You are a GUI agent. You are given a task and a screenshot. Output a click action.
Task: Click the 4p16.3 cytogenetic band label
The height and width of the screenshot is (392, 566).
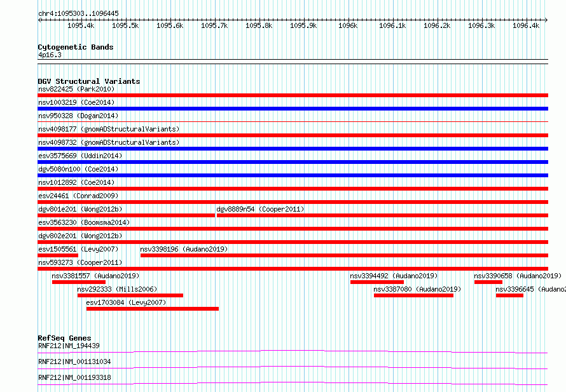50,55
